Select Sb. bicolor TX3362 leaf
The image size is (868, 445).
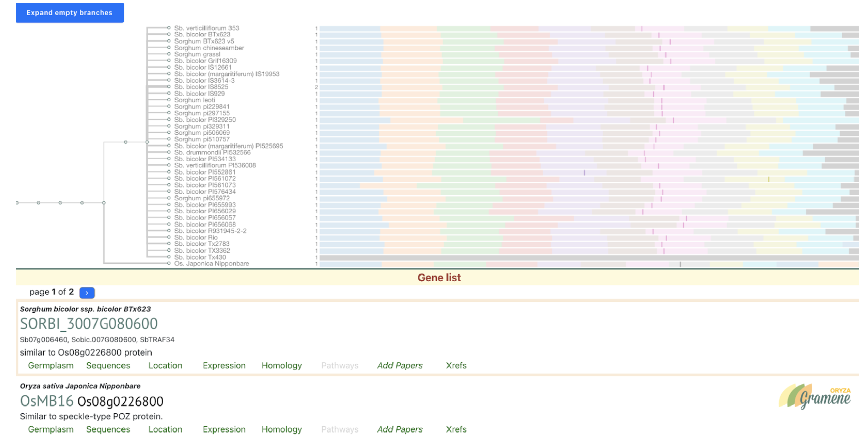pos(202,251)
